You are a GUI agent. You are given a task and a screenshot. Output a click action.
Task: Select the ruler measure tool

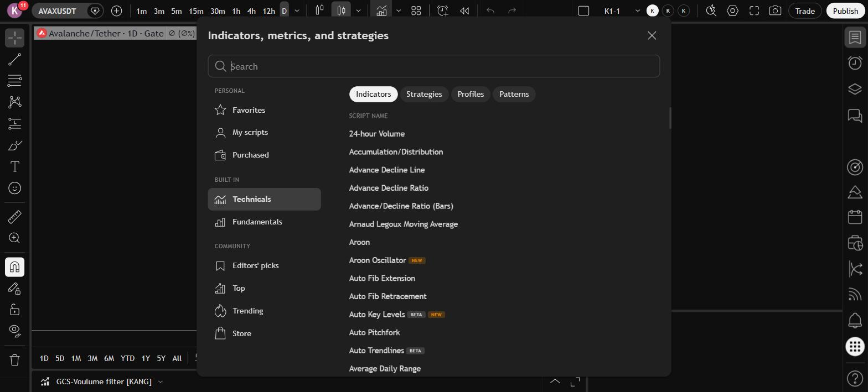tap(14, 217)
